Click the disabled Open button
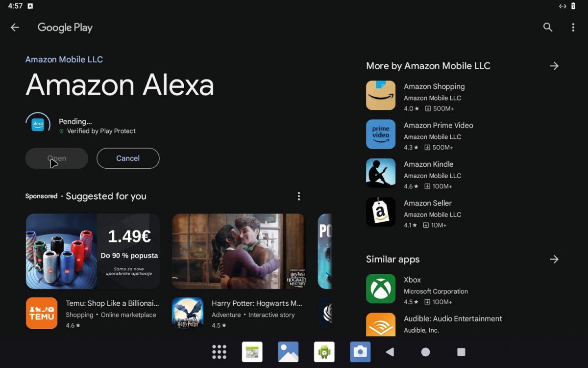 point(57,158)
